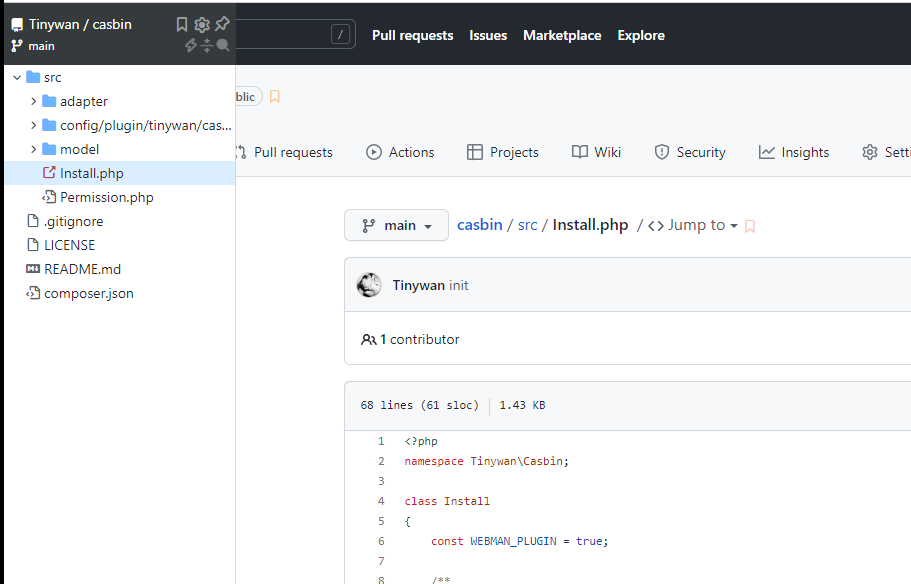The width and height of the screenshot is (911, 584).
Task: Expand the adapter folder chevron
Action: coord(33,101)
